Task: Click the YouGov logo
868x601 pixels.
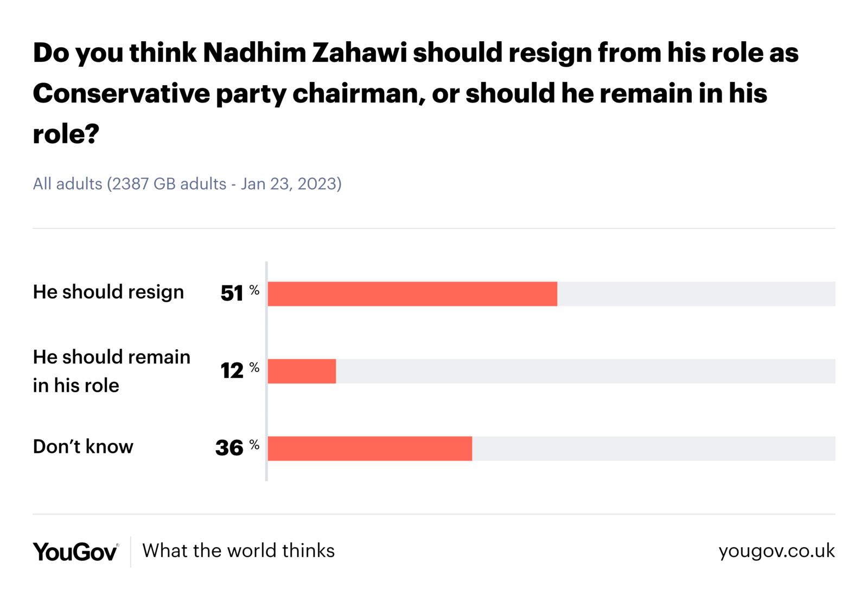Action: click(x=75, y=552)
